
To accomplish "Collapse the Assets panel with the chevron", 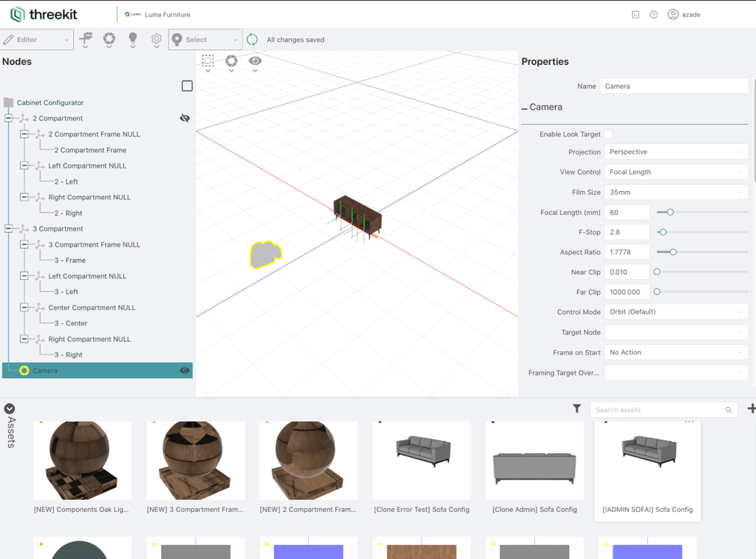I will 9,408.
